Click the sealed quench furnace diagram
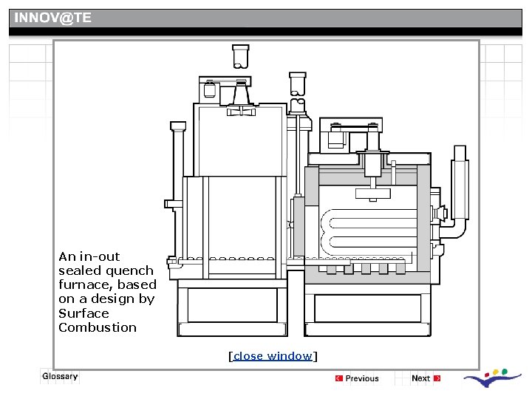Screen dimensions: 532x399 (x=317, y=191)
